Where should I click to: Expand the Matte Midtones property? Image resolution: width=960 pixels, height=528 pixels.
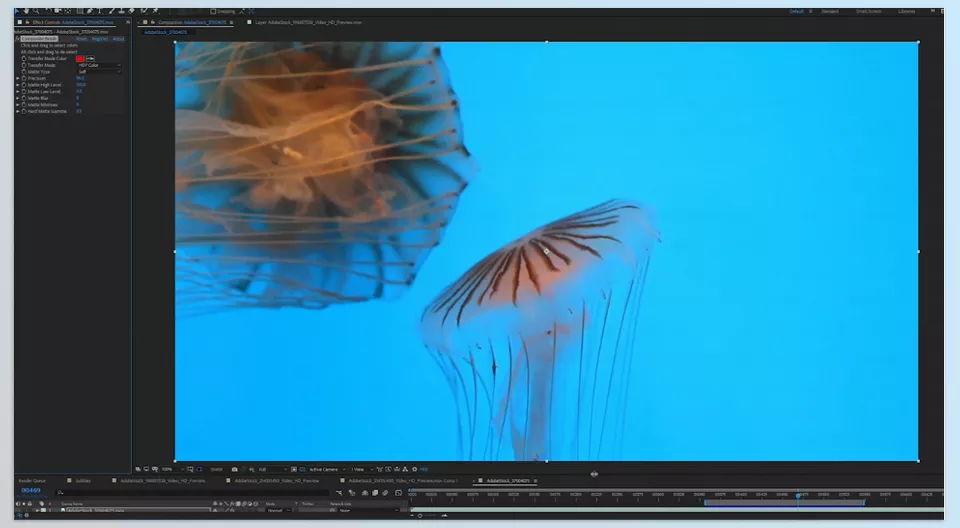coord(18,105)
